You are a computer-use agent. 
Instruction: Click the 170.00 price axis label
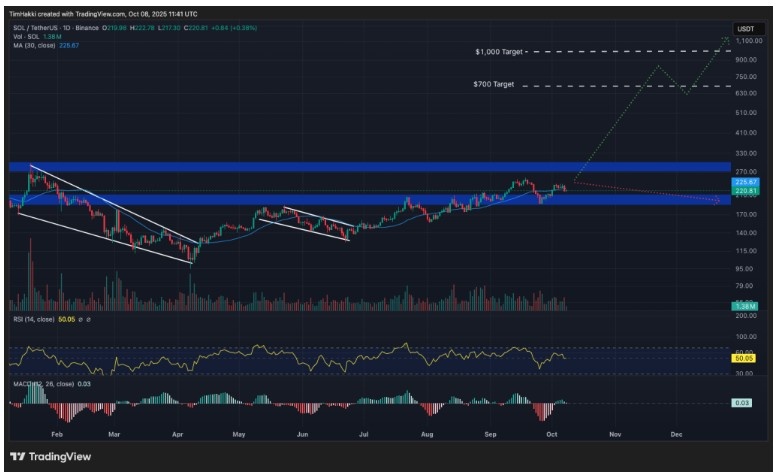pos(746,214)
